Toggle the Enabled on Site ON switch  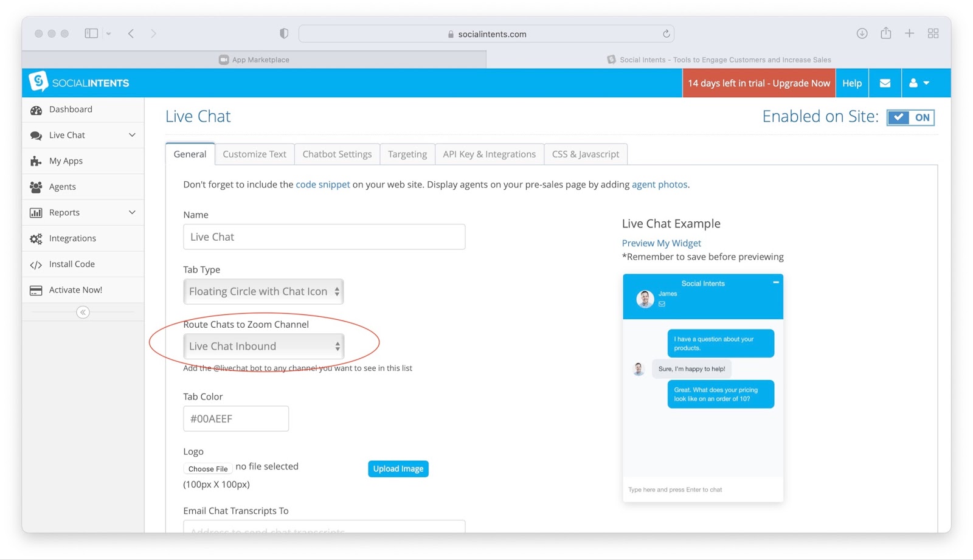point(910,117)
